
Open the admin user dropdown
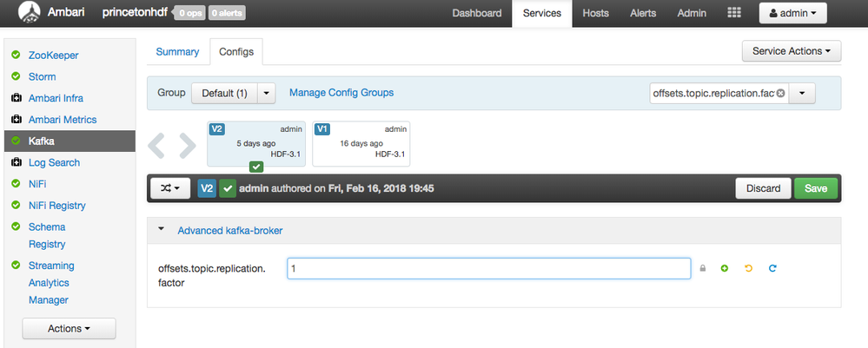click(x=792, y=14)
